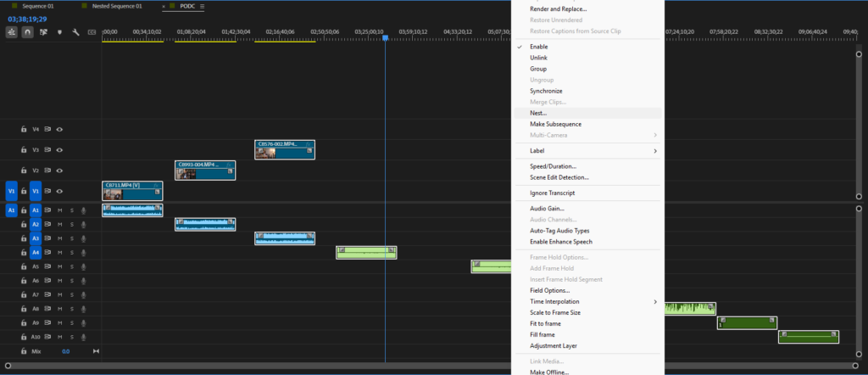Screen dimensions: 868x375
Task: Toggle lock on audio track A5
Action: 24,266
